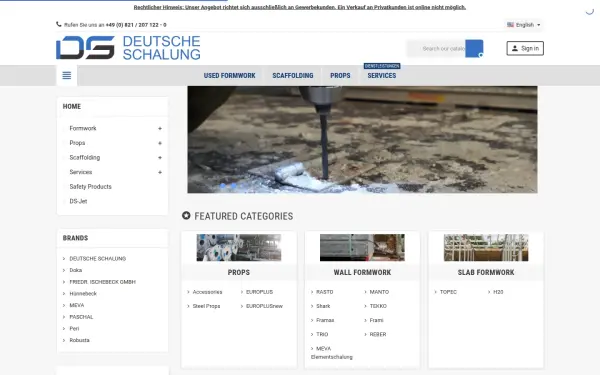Open the Peri brand link
Viewport: 600px width, 375px height.
tap(74, 329)
